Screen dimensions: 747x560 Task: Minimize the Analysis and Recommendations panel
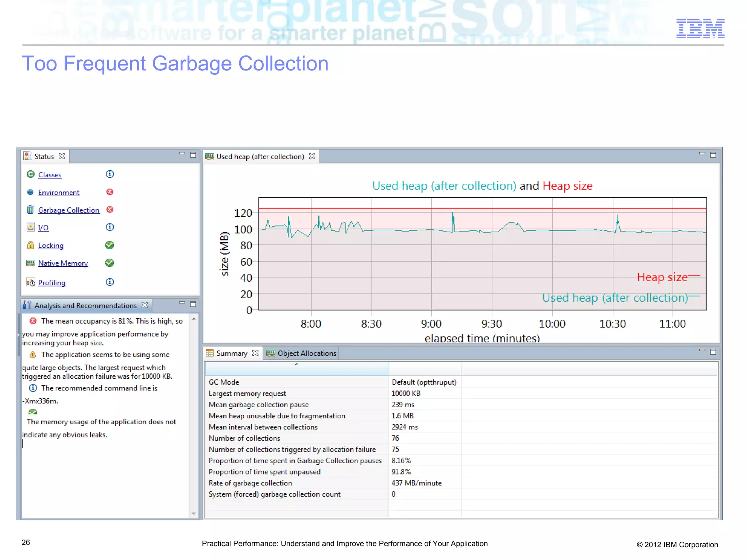coord(182,303)
